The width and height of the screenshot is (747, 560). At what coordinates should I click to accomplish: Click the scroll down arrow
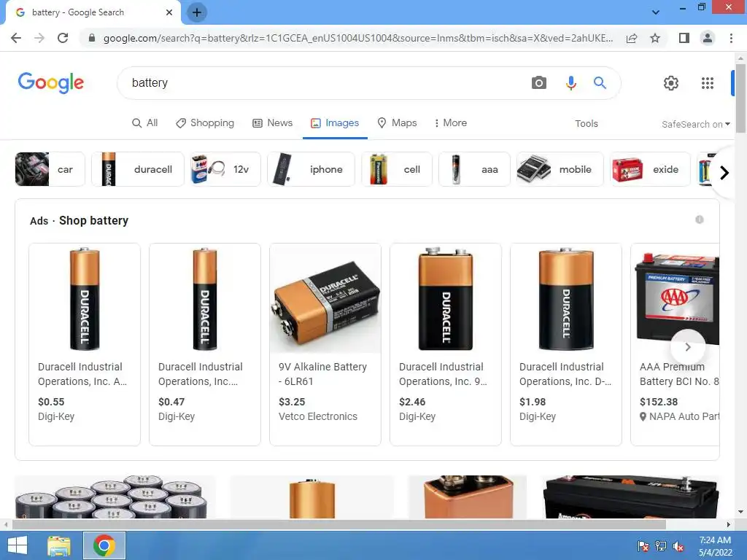tap(740, 513)
